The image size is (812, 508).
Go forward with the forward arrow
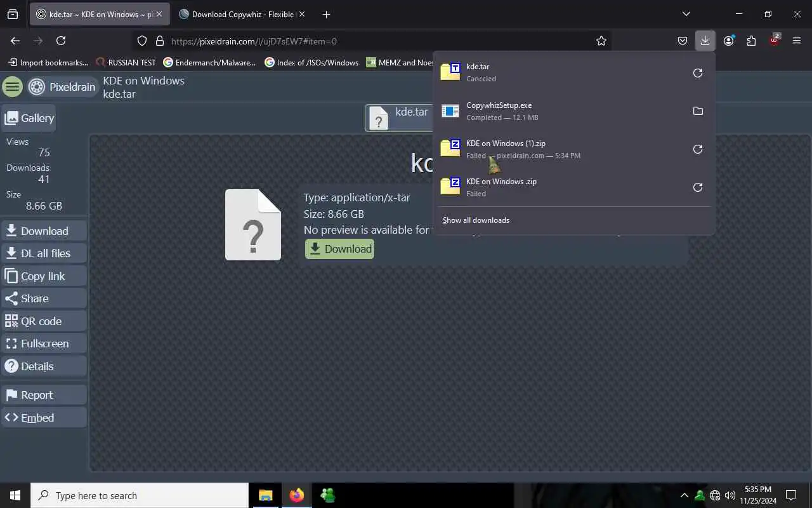pos(38,41)
